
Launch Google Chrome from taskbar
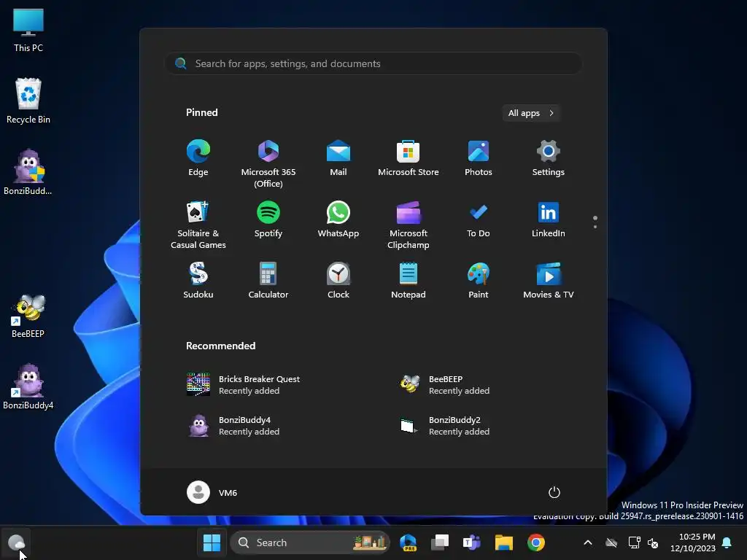coord(536,542)
